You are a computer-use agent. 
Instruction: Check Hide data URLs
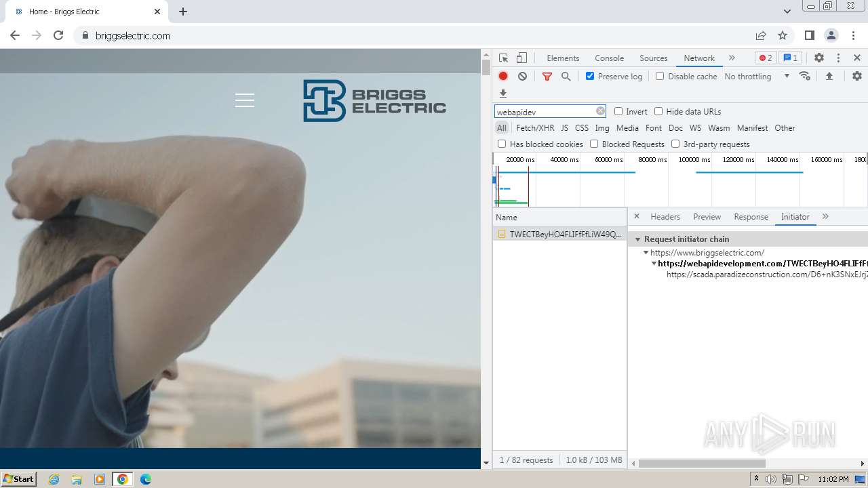pos(658,111)
